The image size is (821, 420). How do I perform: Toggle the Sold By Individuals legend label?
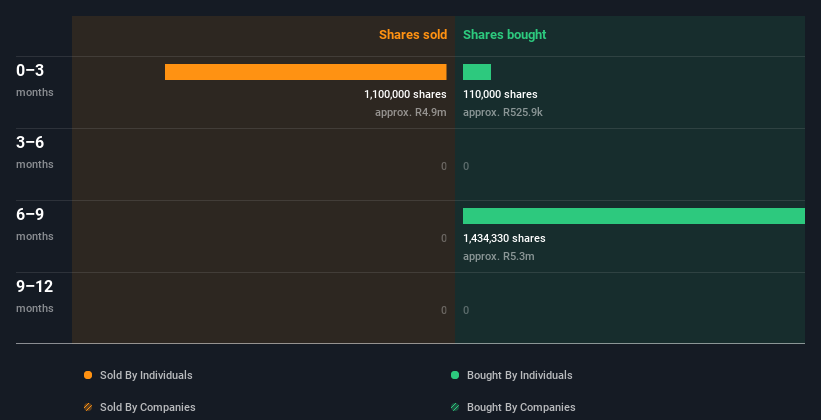(146, 375)
